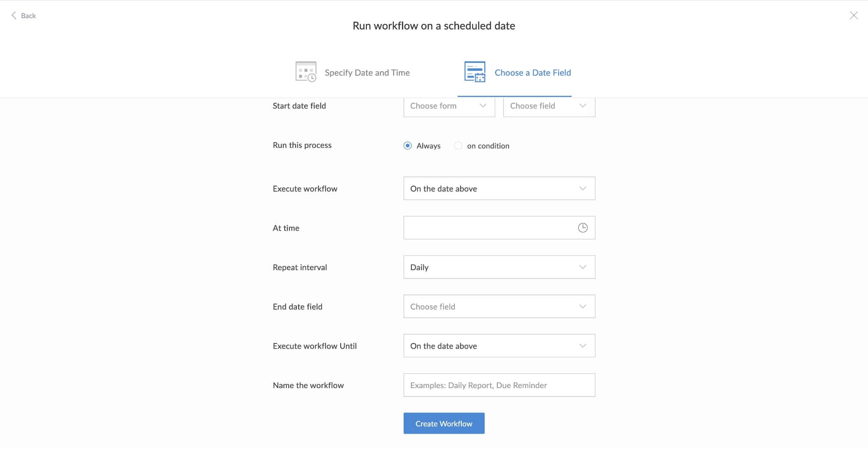Click the Specify Date and Time calendar icon
This screenshot has width=868, height=451.
[306, 72]
